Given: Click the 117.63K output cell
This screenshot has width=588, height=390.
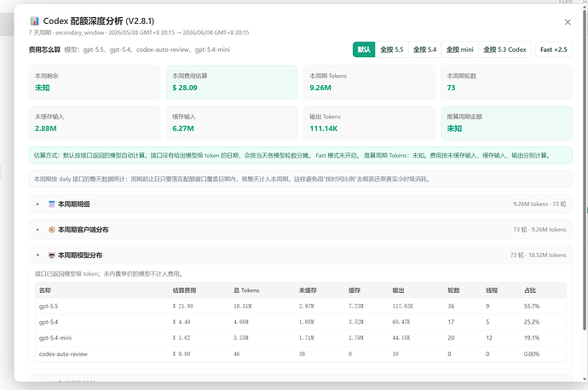Looking at the screenshot, I should pos(403,306).
